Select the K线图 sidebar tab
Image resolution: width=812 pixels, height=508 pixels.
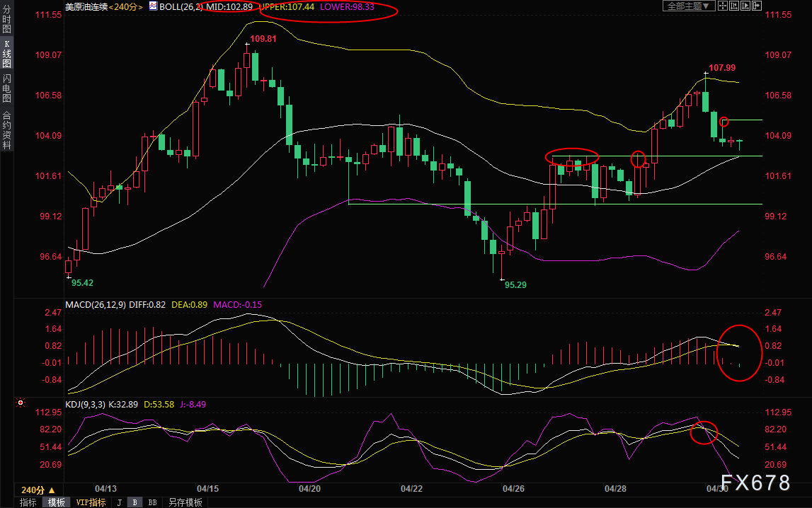[x=7, y=54]
